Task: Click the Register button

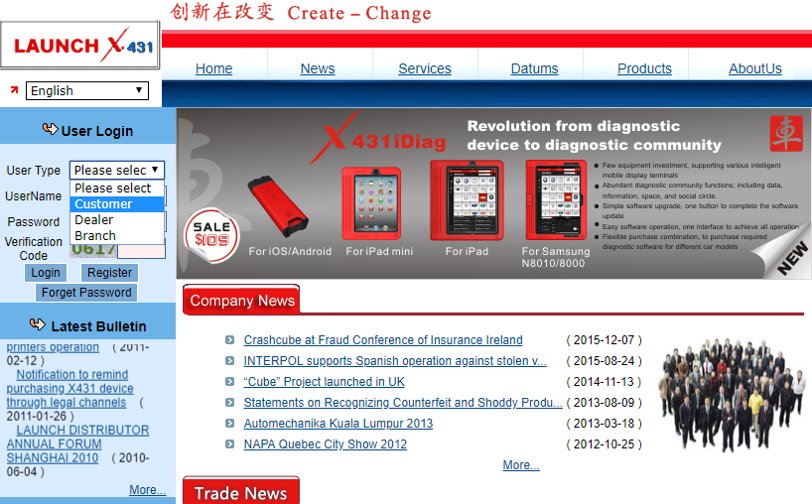Action: [109, 273]
